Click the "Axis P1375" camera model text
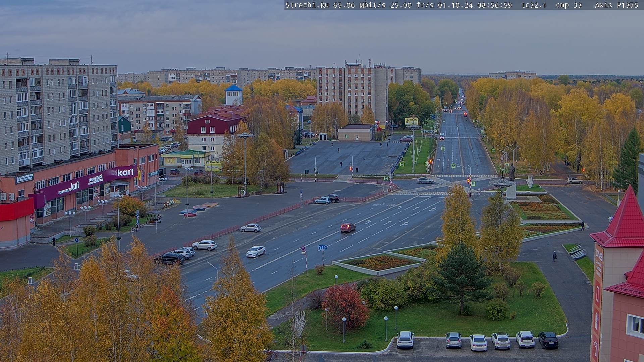644x362 pixels. click(x=617, y=5)
